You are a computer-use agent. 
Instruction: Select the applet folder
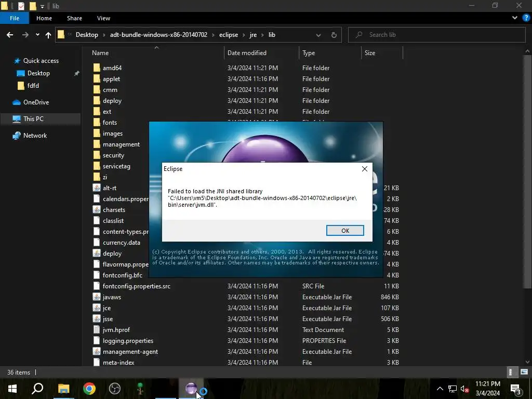(111, 79)
